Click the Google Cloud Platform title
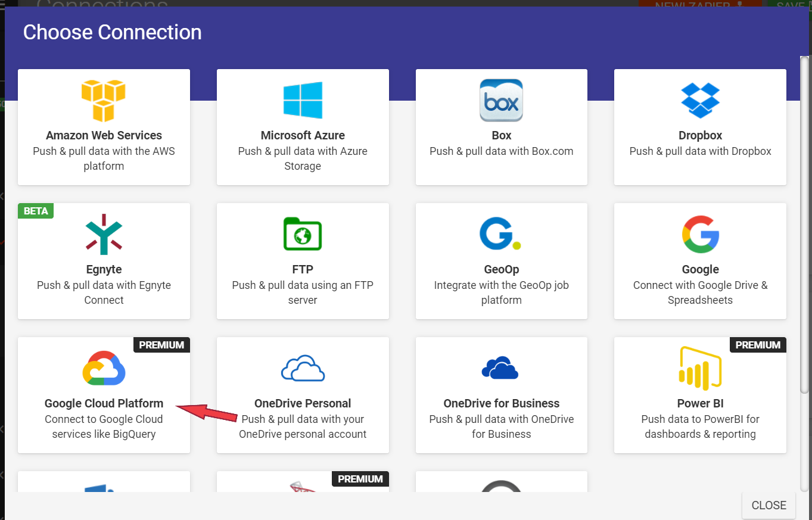Screen dimensions: 812x520 coord(104,403)
